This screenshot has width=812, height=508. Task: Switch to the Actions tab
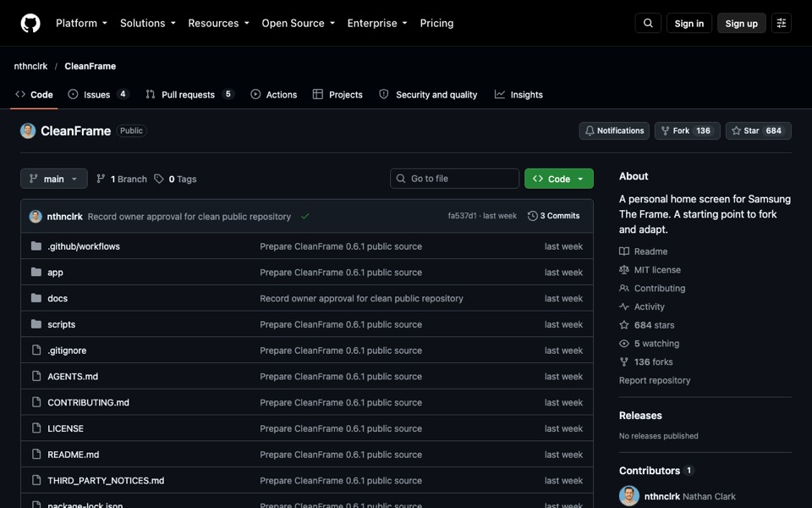tap(274, 95)
